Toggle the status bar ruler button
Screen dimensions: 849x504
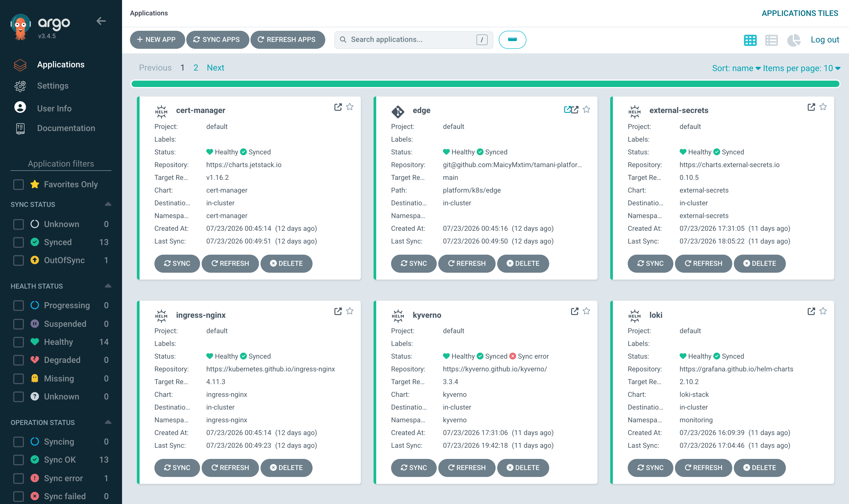pyautogui.click(x=512, y=40)
